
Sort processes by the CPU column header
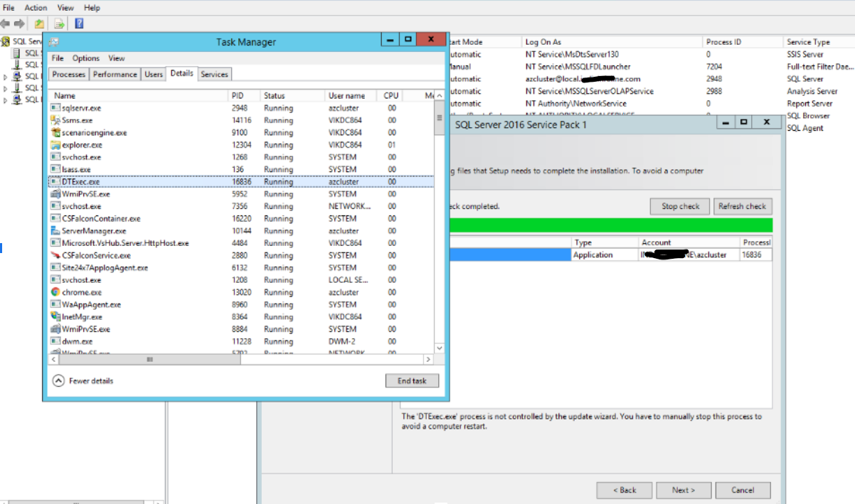click(391, 95)
